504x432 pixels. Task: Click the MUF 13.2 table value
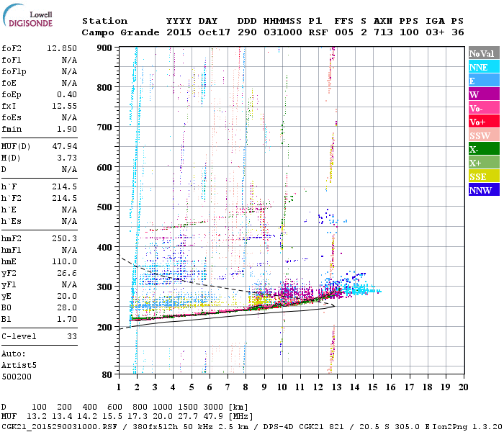36,417
